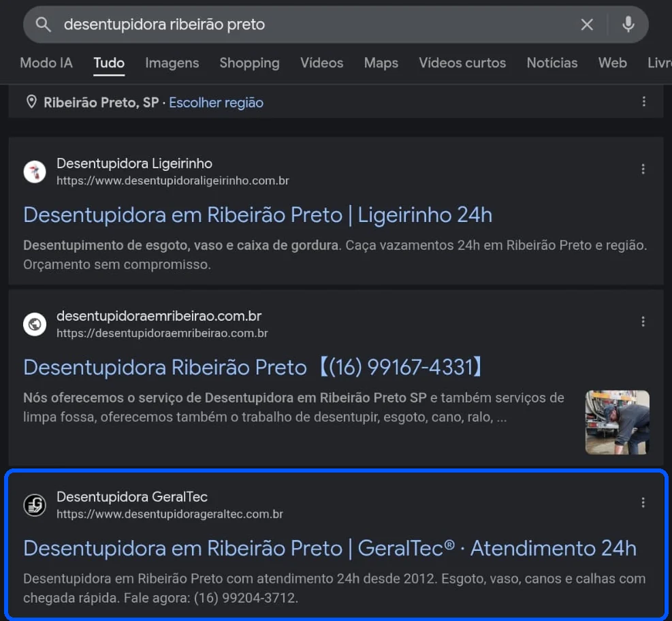Screen dimensions: 672x621
Task: Click GeralTec snippet mentioning (16) 99204-3712
Action: 334,588
